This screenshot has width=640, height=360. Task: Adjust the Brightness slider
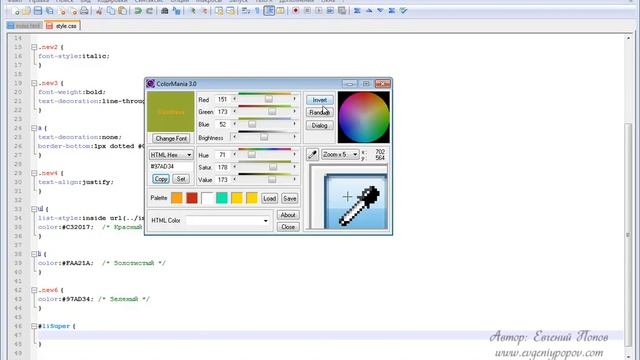(264, 137)
